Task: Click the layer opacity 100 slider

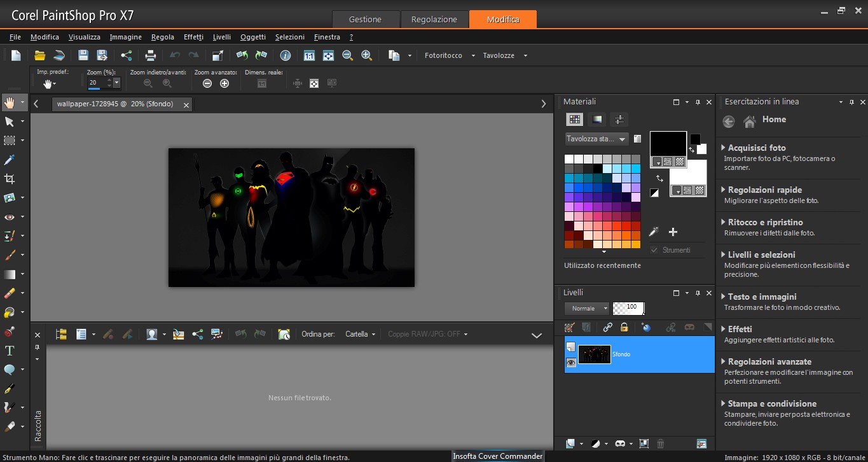Action: [628, 309]
